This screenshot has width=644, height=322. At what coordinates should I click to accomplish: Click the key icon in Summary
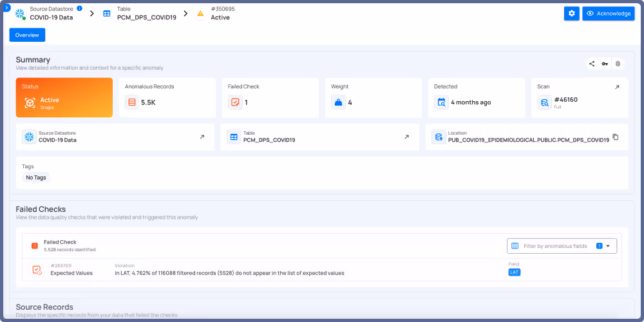[605, 64]
